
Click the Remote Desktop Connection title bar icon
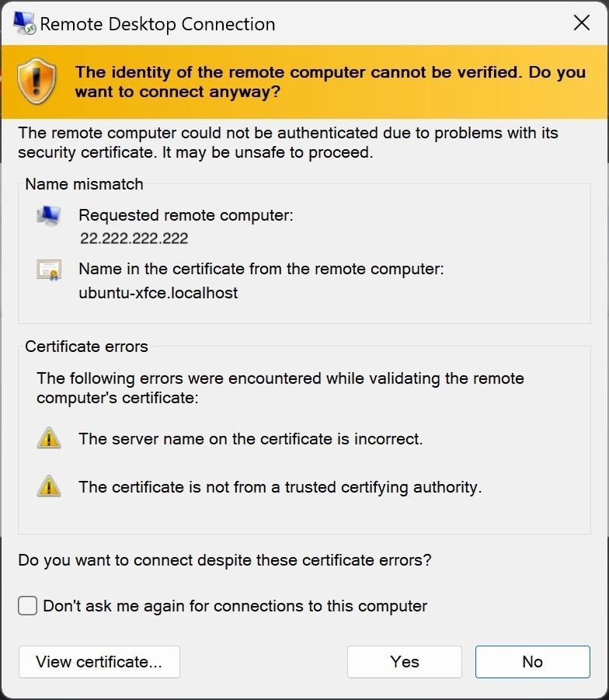click(x=23, y=23)
